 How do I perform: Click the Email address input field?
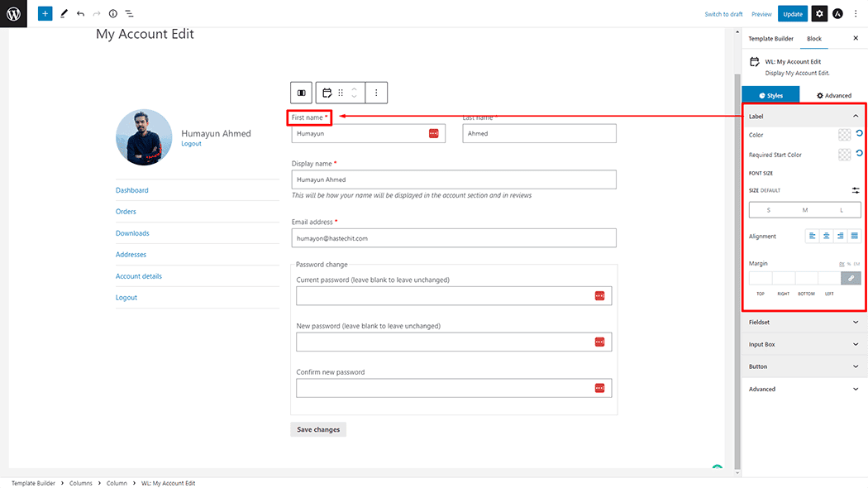click(x=454, y=238)
